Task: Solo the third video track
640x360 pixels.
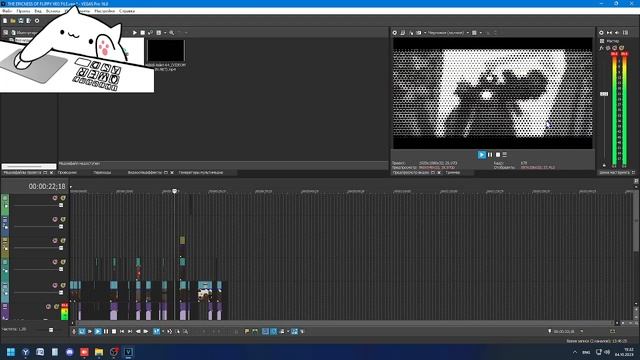Action: [x=63, y=240]
